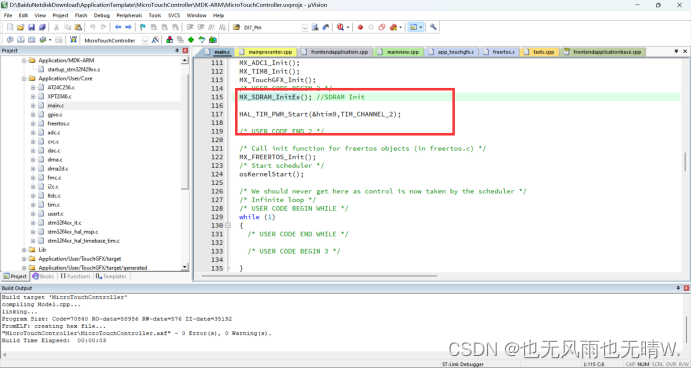Expand the Lib folder in project tree
Screen dimensions: 692x368
pyautogui.click(x=24, y=250)
